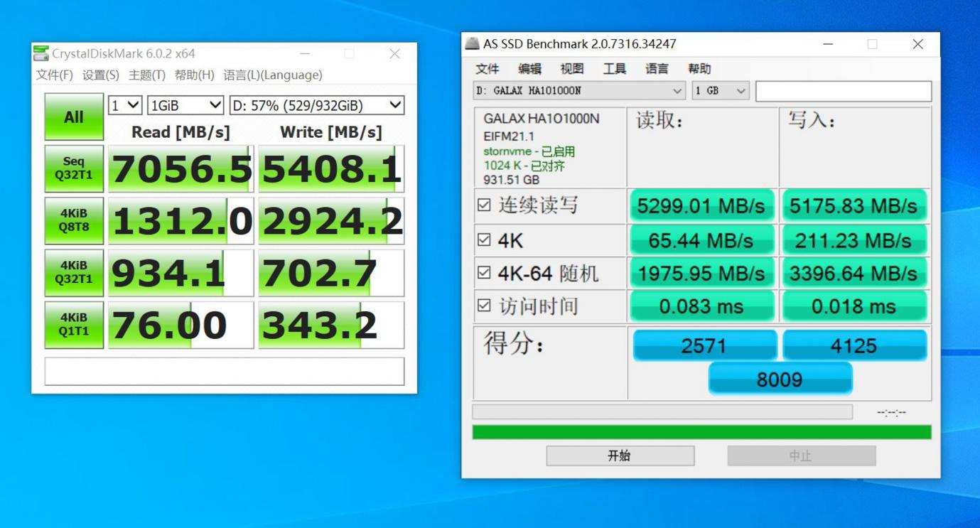980x528 pixels.
Task: Click the 5408.1 sequential write result
Action: [331, 169]
